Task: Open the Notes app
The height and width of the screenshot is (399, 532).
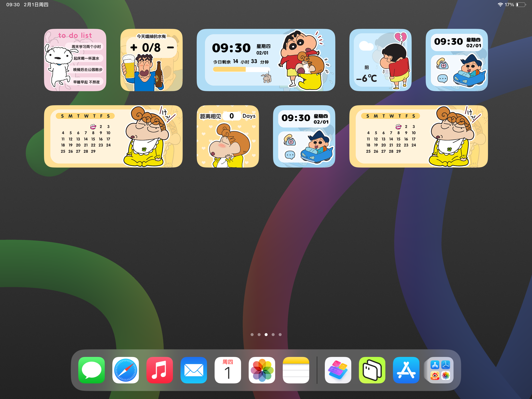Action: pos(296,370)
